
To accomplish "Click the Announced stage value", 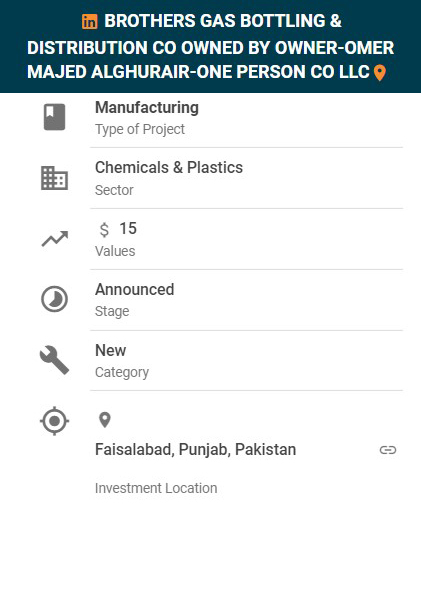I will 135,290.
